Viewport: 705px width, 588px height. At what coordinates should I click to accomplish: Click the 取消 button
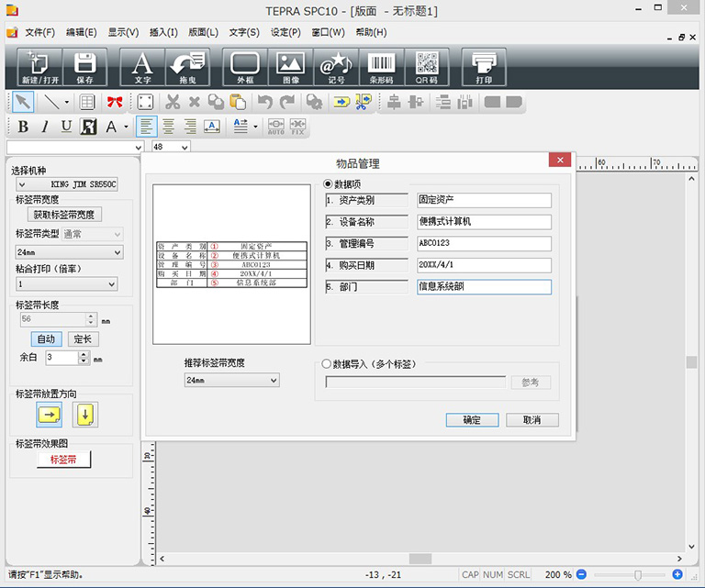click(x=532, y=420)
